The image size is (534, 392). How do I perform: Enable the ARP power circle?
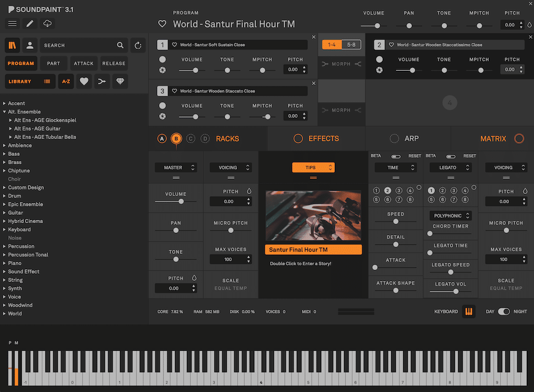click(394, 139)
